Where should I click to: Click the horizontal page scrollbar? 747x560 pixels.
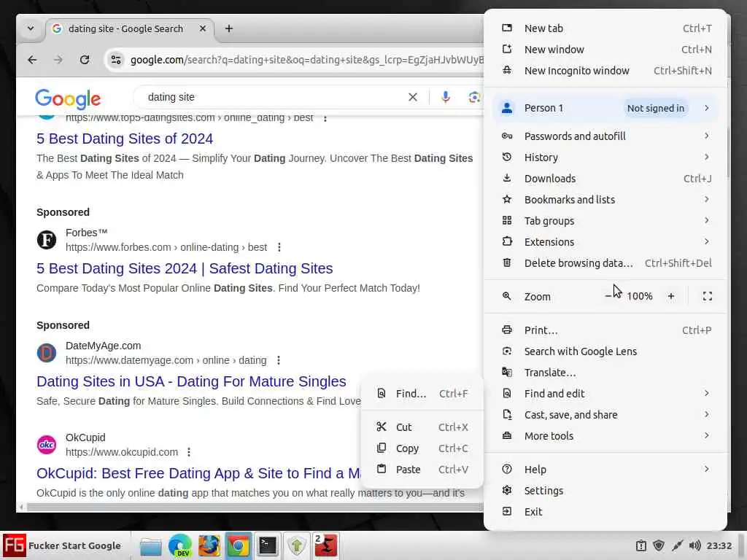255,507
